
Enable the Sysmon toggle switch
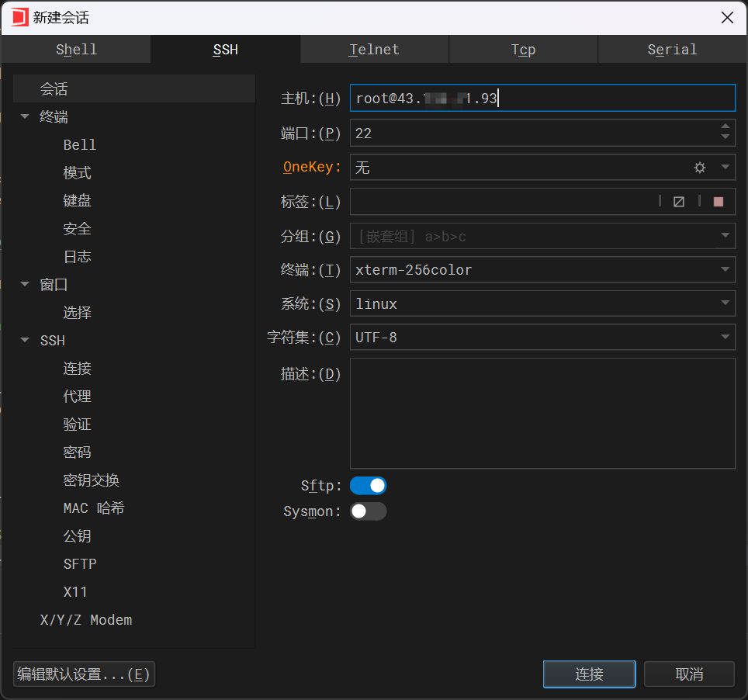(368, 511)
